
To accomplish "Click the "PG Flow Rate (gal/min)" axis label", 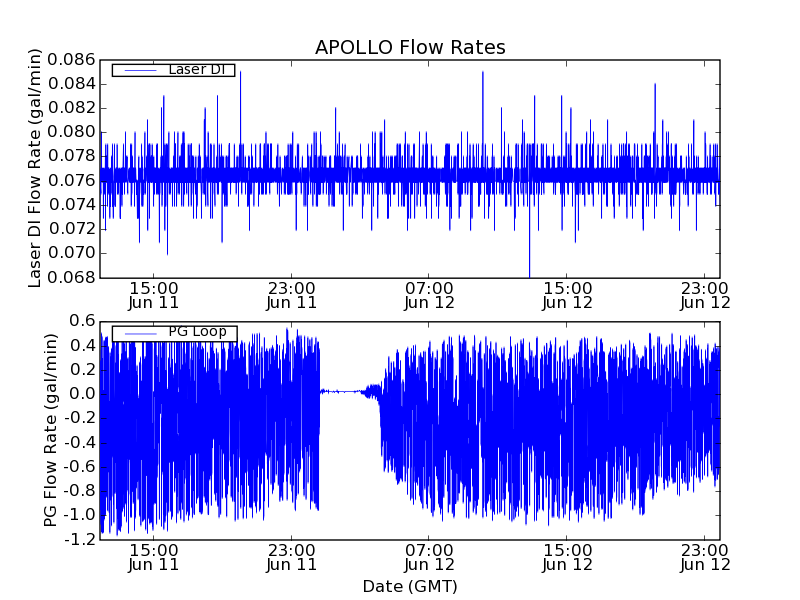I will (x=50, y=430).
